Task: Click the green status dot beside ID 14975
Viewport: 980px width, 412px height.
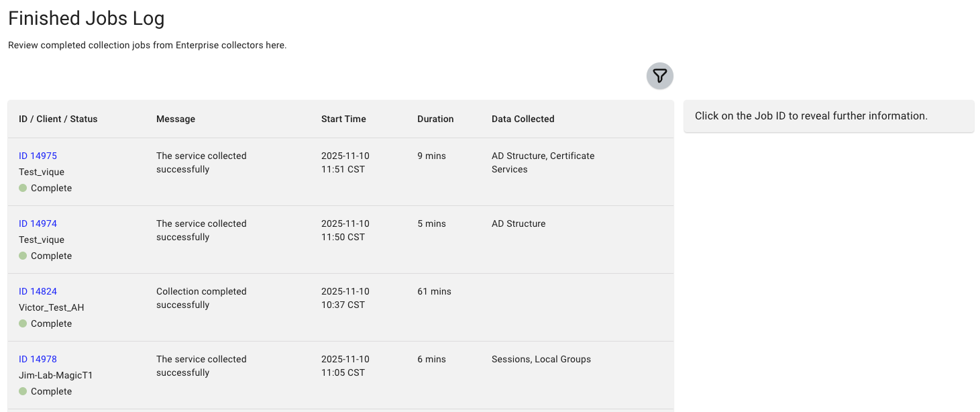Action: [22, 188]
